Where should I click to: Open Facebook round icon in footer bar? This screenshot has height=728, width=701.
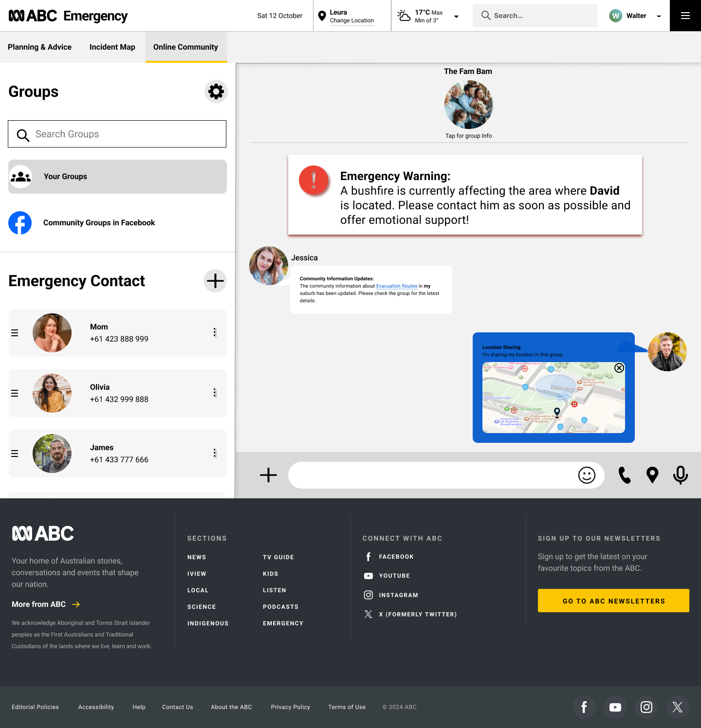tap(584, 707)
